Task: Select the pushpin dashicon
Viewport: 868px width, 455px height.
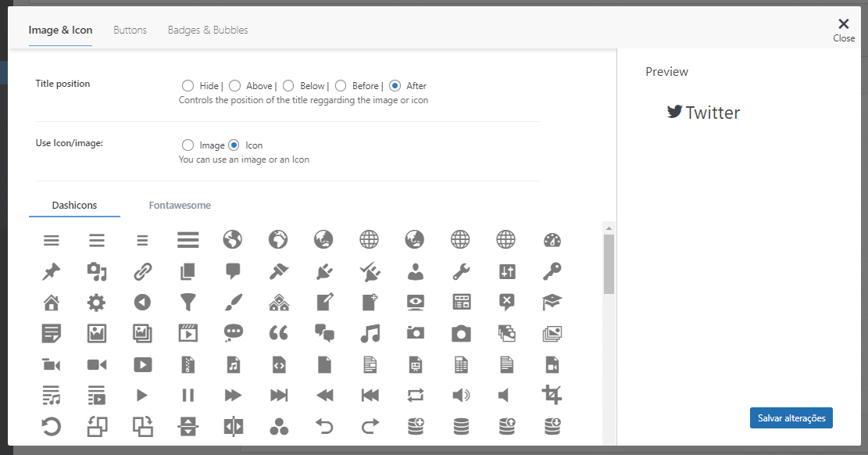Action: [52, 271]
